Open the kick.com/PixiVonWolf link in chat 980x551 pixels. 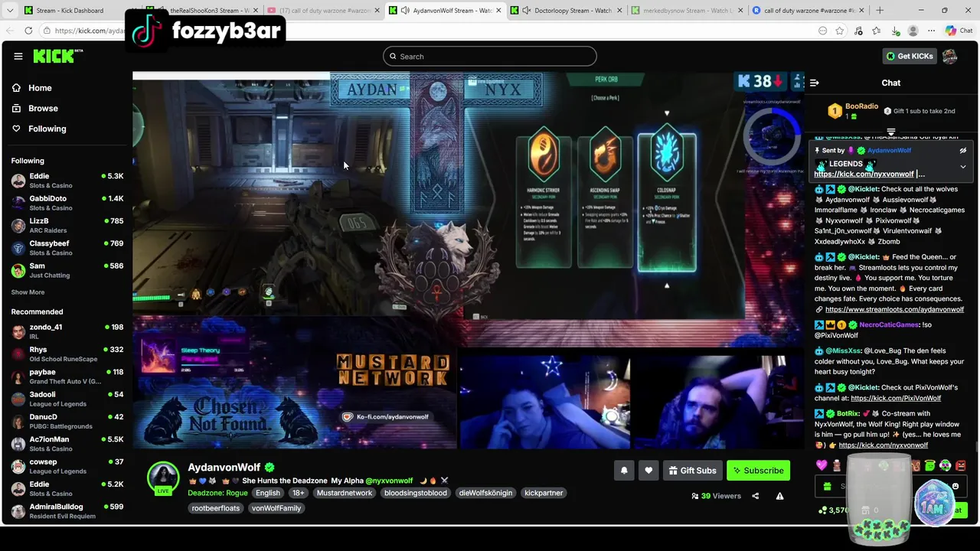896,399
